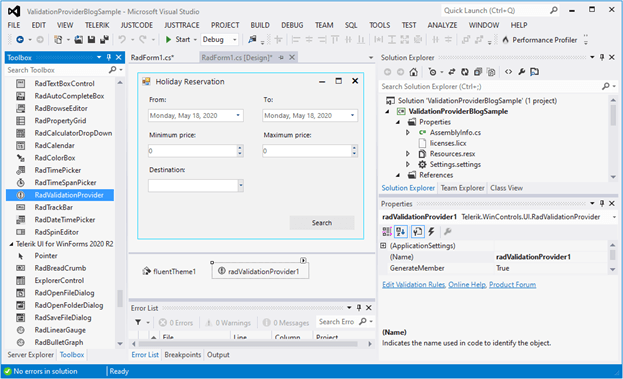Increase Minimum price spinner value
Image resolution: width=623 pixels, height=379 pixels.
pyautogui.click(x=240, y=148)
